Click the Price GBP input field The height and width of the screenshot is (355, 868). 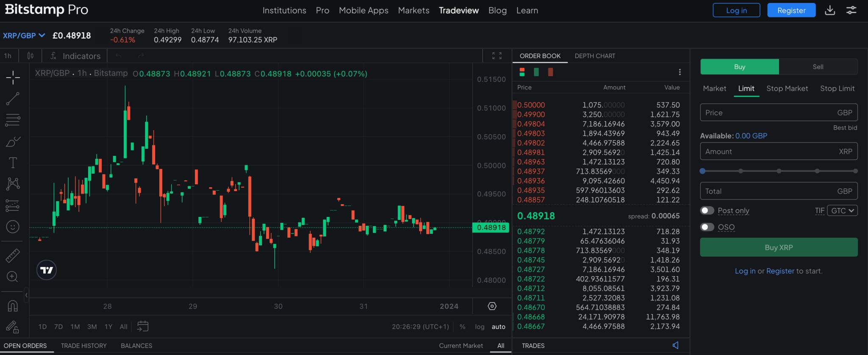[779, 113]
